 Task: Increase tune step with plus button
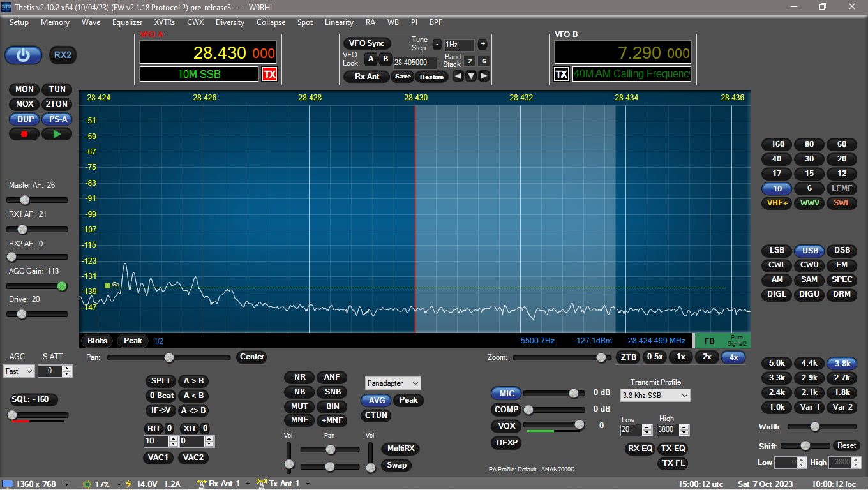click(x=483, y=44)
